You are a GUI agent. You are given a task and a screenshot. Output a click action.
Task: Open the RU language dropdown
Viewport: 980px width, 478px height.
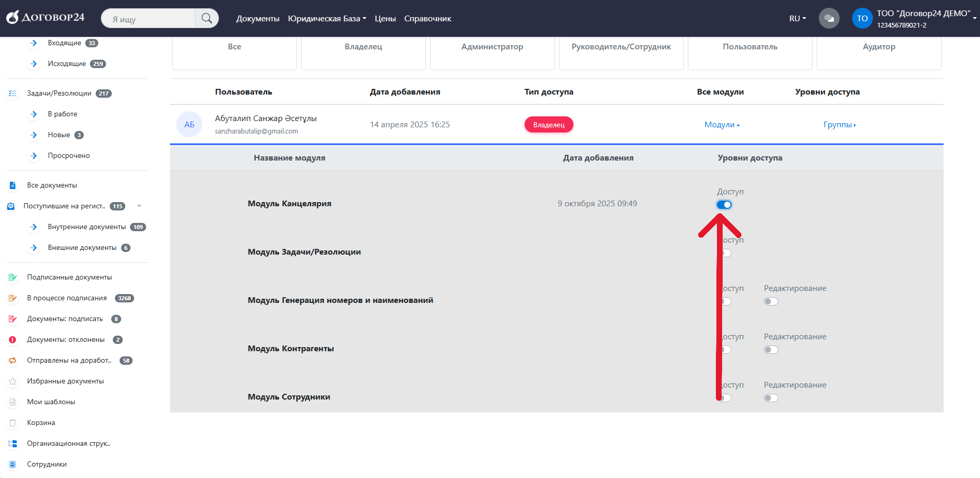pos(797,19)
